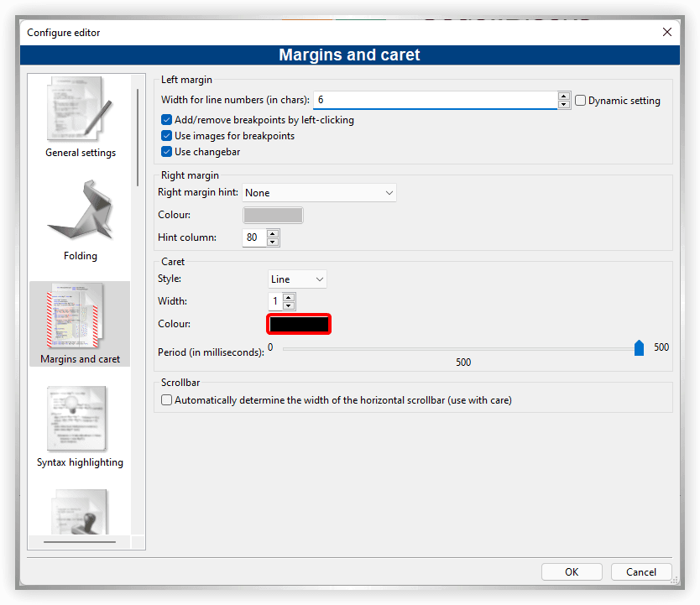Disable Add/remove breakpoints by left-clicking

pos(166,119)
